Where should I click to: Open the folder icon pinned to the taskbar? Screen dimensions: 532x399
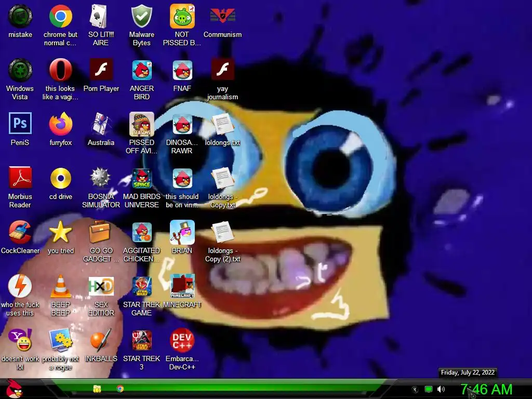click(97, 389)
